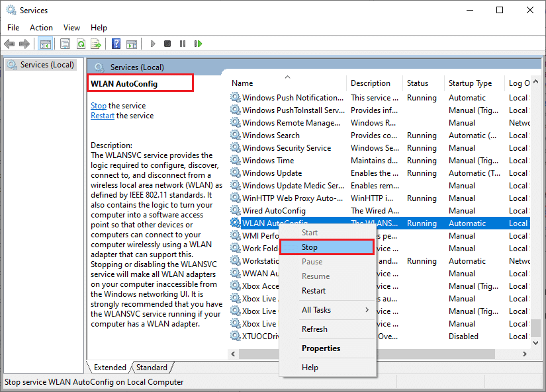Select the Windows Search service row
Viewport: 546px width, 392px height.
[380, 136]
